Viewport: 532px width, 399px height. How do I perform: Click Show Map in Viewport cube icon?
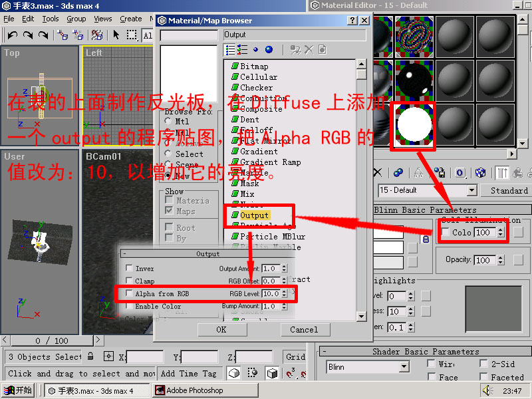(x=480, y=173)
